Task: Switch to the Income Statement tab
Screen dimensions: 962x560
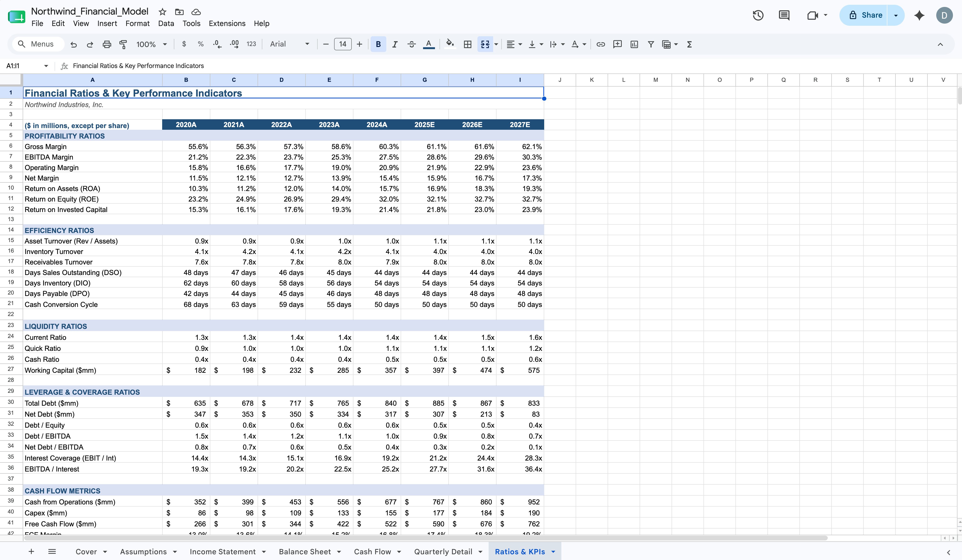Action: tap(222, 552)
